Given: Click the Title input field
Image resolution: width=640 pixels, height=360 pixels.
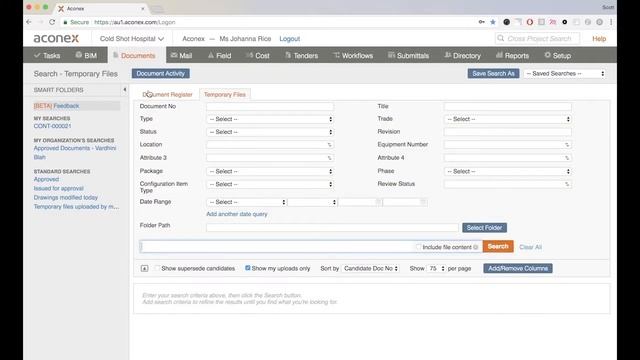Looking at the screenshot, I should click(507, 106).
